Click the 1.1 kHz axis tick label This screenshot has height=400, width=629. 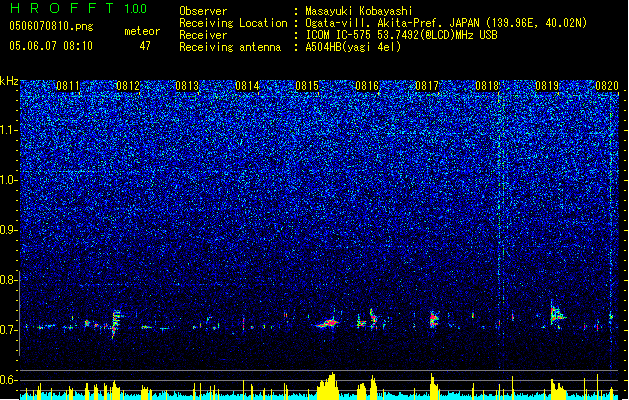point(9,130)
